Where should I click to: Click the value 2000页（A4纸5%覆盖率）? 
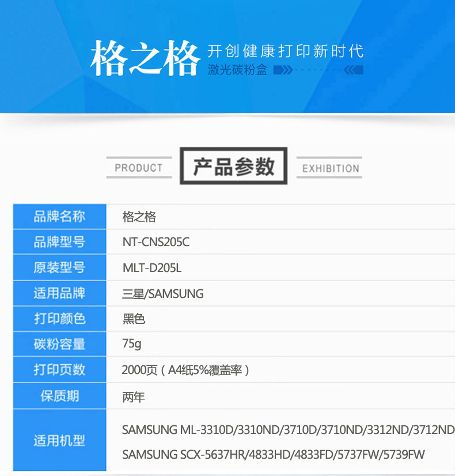point(185,370)
